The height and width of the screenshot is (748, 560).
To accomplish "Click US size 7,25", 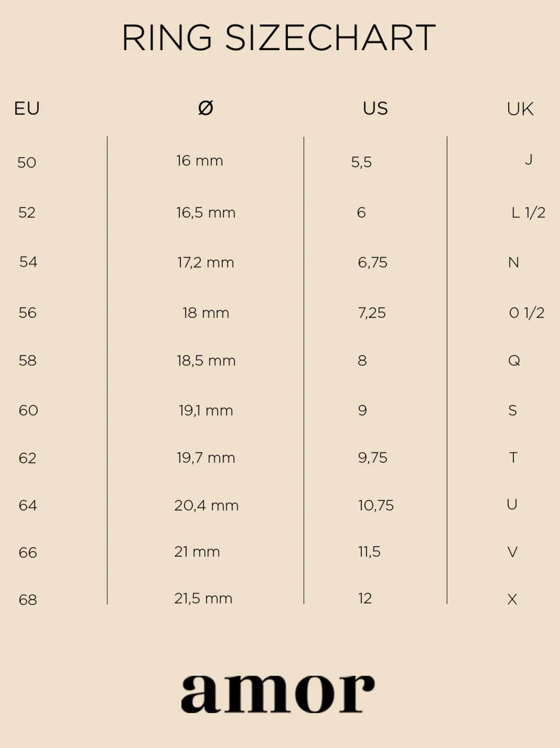I will [372, 313].
